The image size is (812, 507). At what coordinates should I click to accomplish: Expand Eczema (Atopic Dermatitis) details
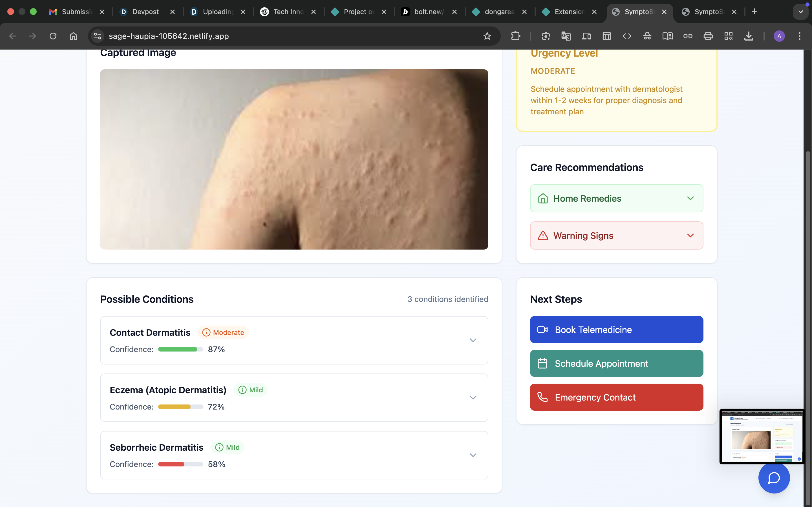point(473,398)
